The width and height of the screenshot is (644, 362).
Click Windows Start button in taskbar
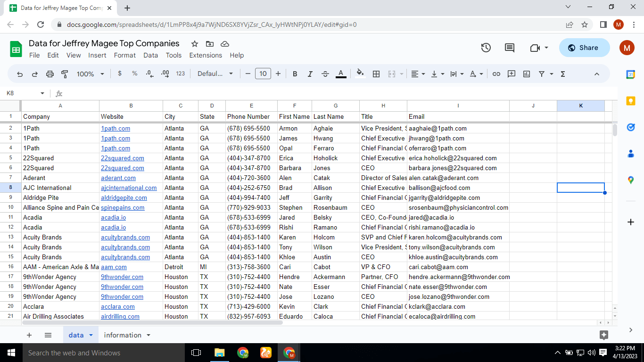pyautogui.click(x=11, y=353)
